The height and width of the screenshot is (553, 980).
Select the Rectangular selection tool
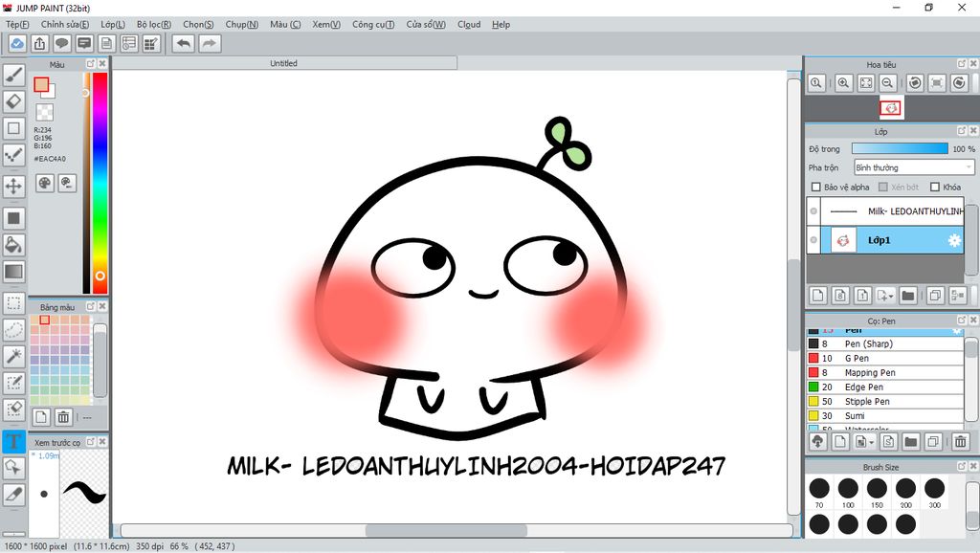(x=13, y=303)
